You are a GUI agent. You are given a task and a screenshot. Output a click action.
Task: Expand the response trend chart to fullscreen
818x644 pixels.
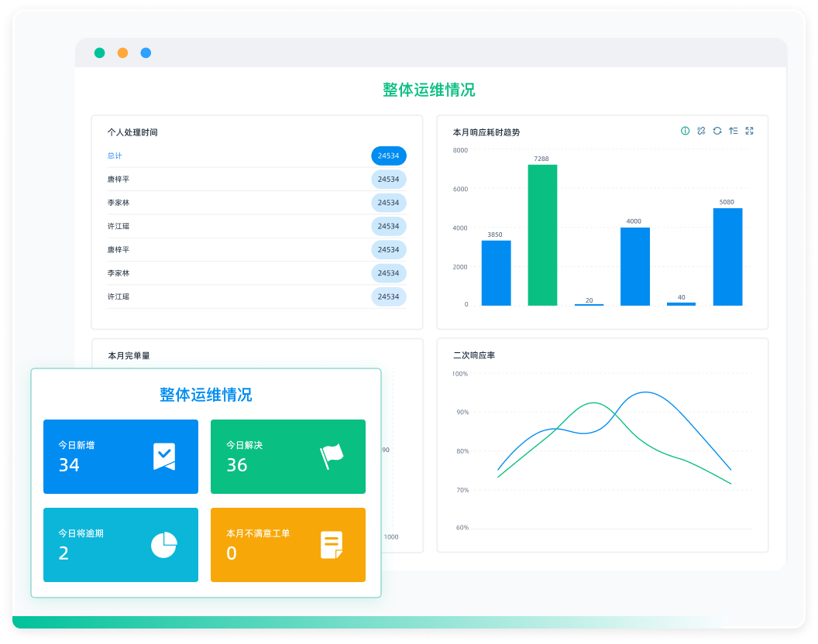click(x=749, y=131)
